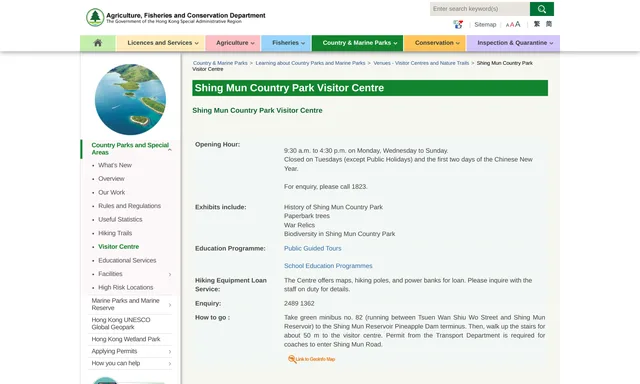Click the AFCD tree logo icon
The image size is (640, 384).
pyautogui.click(x=95, y=18)
